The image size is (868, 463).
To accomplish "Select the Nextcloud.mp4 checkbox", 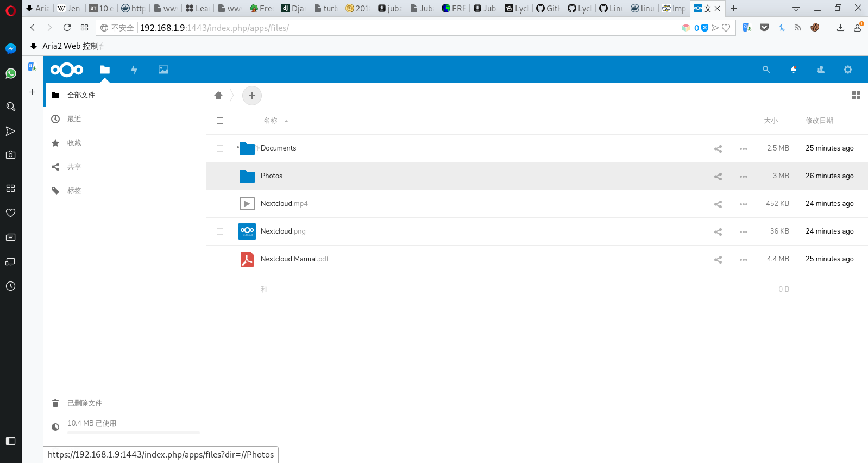I will [x=220, y=204].
